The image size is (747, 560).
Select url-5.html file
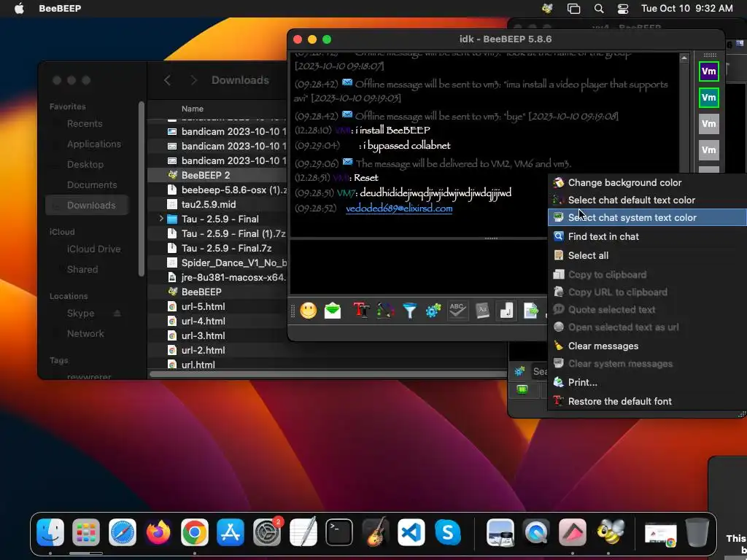pos(203,307)
